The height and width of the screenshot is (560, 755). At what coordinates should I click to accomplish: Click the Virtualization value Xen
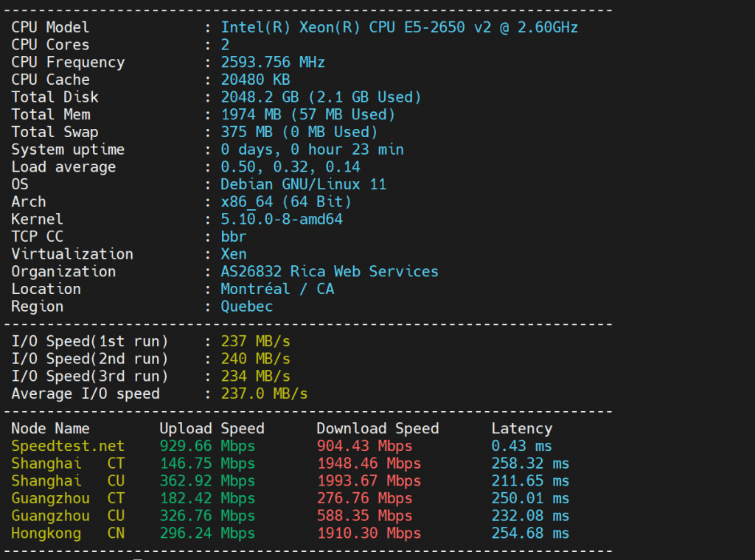pos(234,254)
